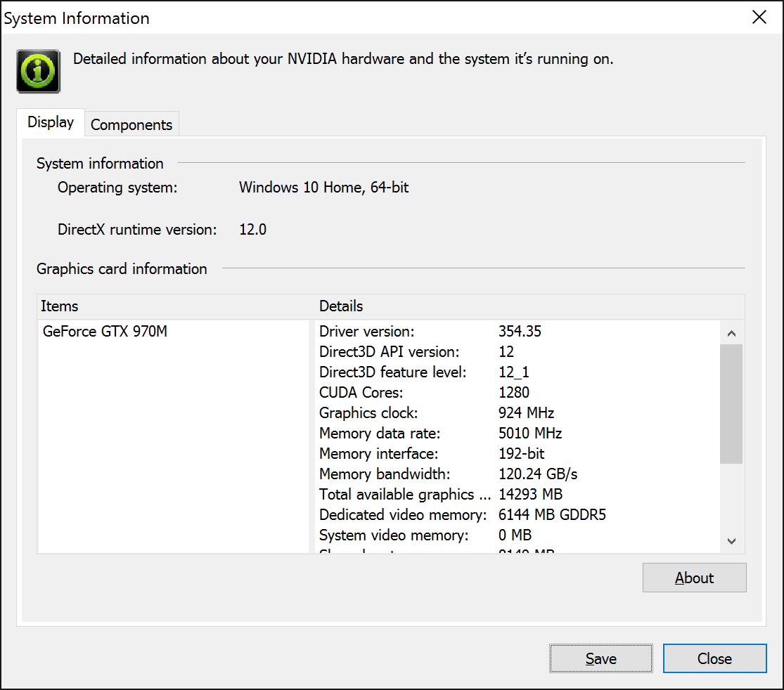Click the System information section heading
784x690 pixels.
tap(100, 164)
